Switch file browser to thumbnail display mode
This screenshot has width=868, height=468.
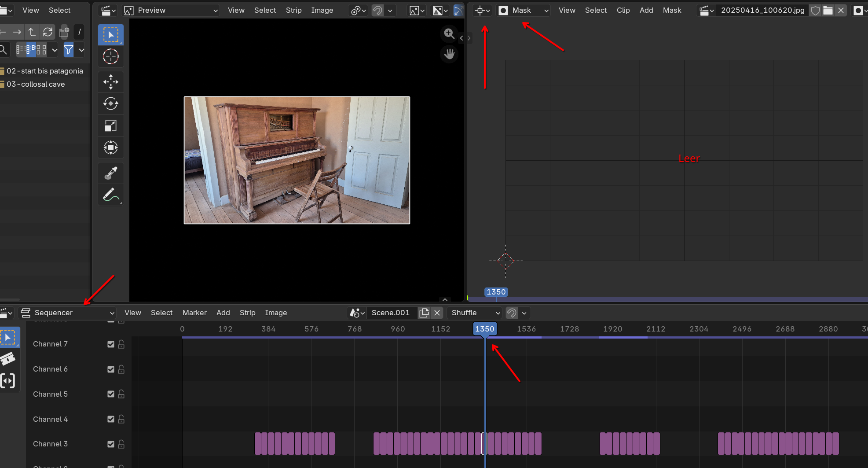(41, 50)
